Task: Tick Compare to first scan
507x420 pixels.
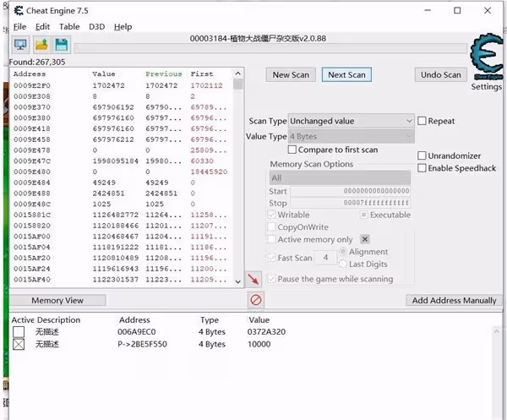Action: 292,150
